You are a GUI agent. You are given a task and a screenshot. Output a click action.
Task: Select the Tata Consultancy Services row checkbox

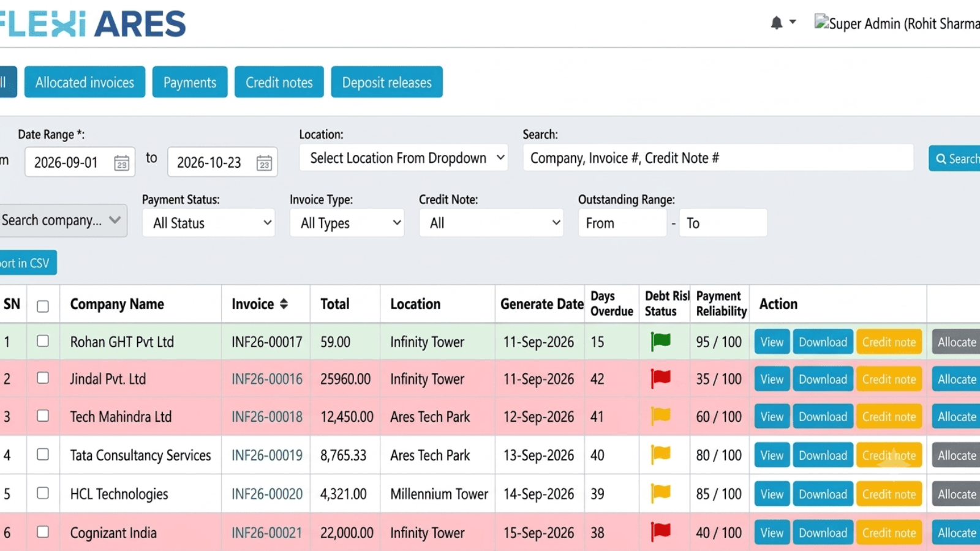[43, 454]
